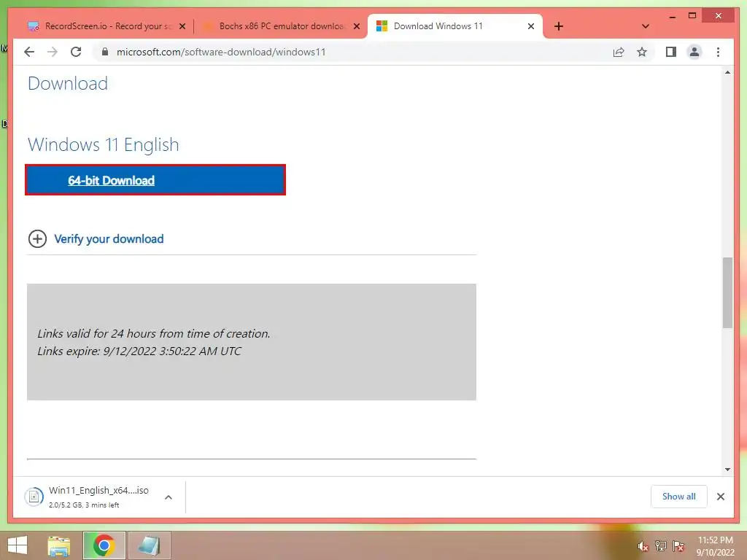Open the Win11_English_x64 iso download item
Viewport: 747px width, 560px height.
pos(98,497)
